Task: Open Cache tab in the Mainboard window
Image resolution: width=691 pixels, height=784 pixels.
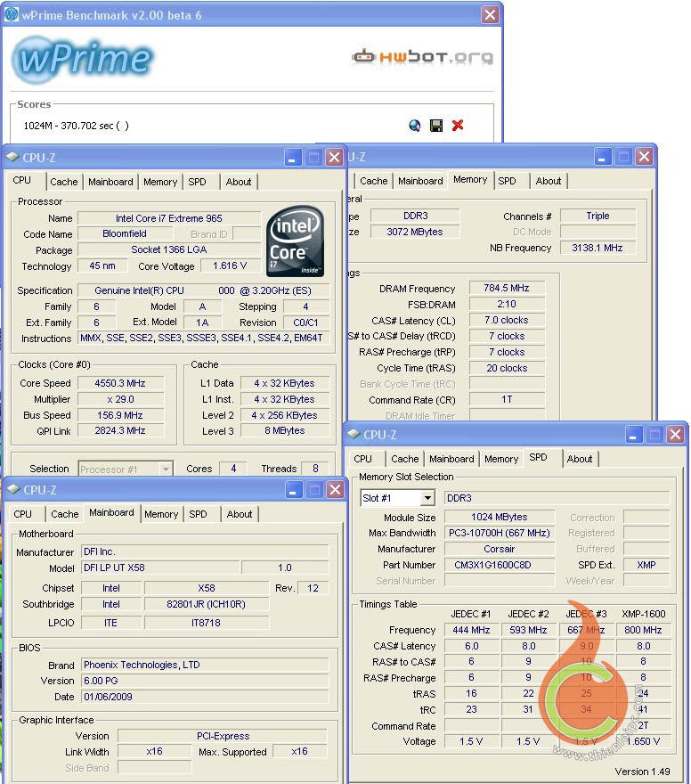Action: [65, 515]
